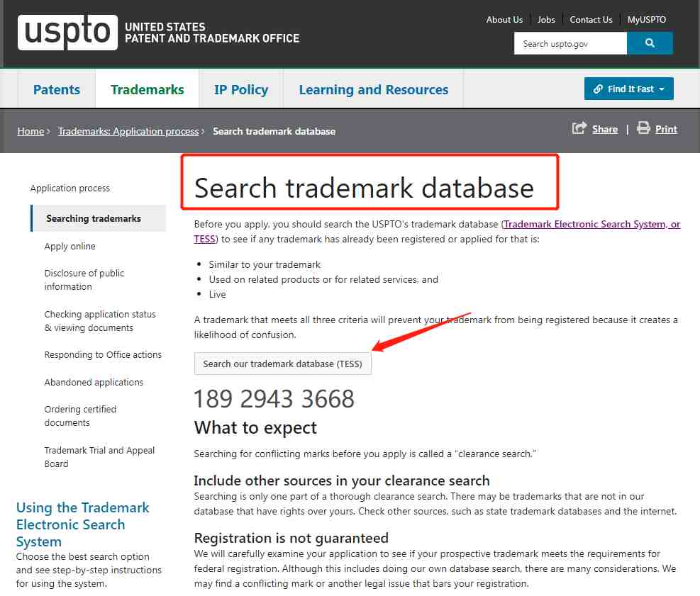Open the MyUSPTO link
This screenshot has height=596, width=700.
(646, 20)
